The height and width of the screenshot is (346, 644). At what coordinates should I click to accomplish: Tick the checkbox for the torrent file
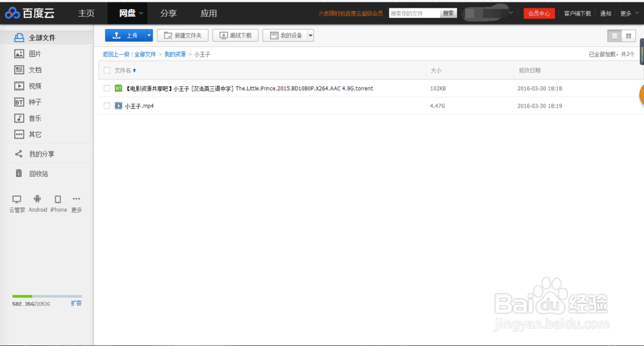coord(107,88)
